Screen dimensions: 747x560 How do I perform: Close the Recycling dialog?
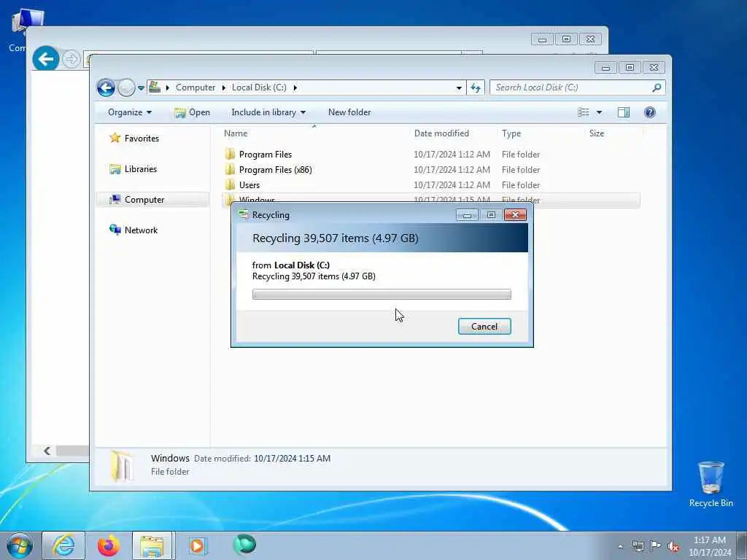(x=515, y=215)
